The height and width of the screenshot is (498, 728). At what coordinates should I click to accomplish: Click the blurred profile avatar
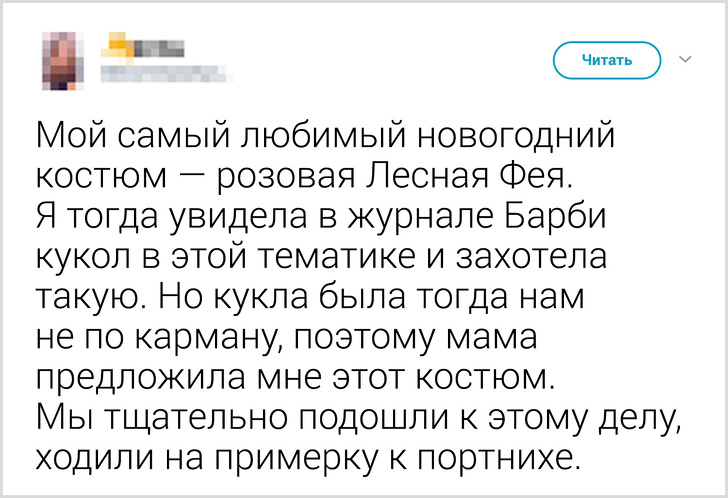click(56, 59)
